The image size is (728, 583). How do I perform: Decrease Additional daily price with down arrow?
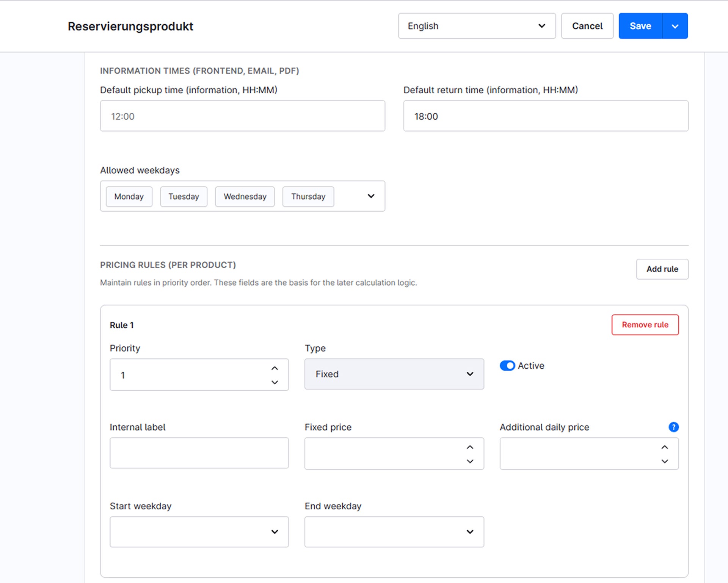[x=665, y=461]
